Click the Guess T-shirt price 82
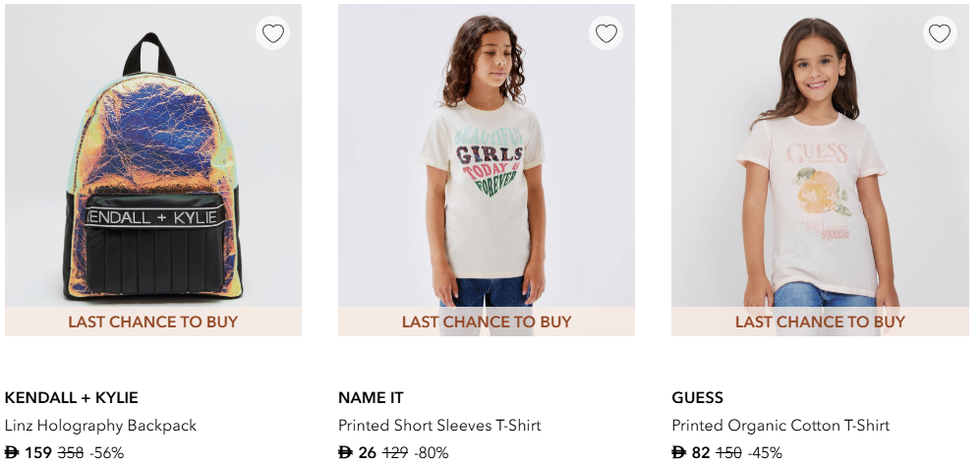980x465 pixels. tap(700, 453)
